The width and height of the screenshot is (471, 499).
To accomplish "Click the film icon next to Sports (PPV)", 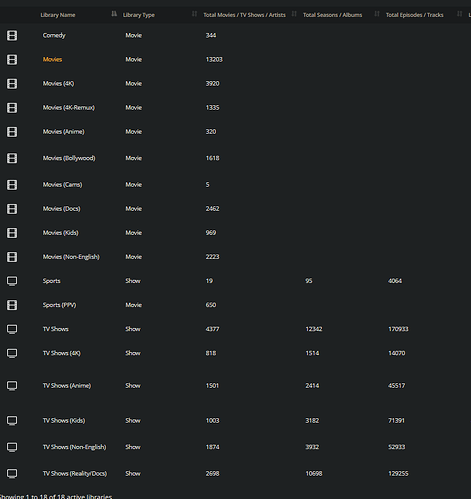I will tap(12, 305).
